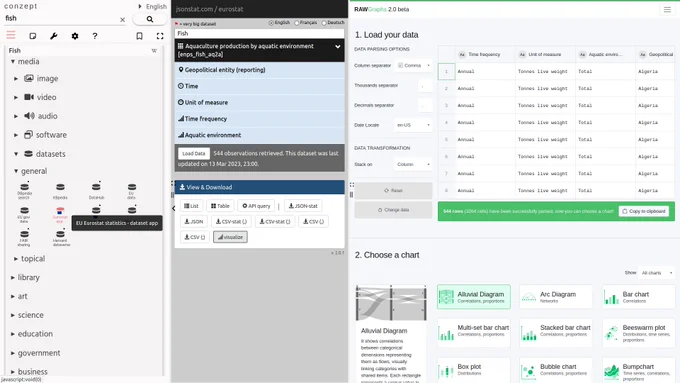Click the visualize button
680x383 pixels.
pos(230,237)
